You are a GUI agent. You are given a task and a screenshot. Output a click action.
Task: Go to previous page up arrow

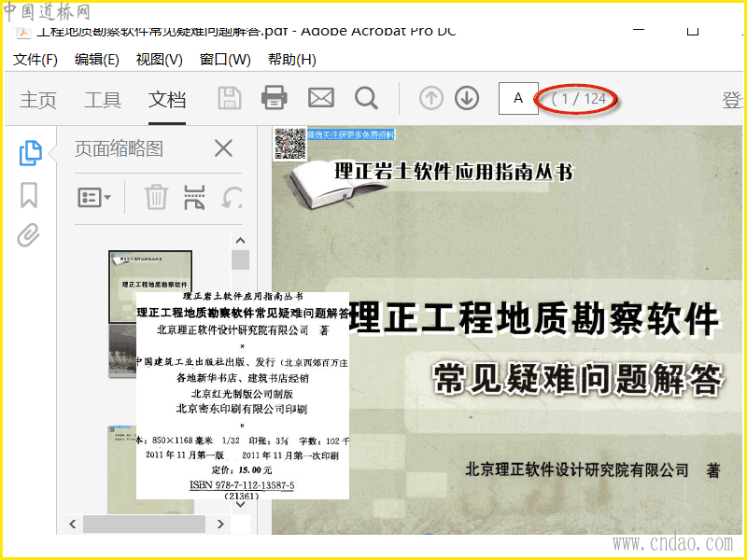click(x=431, y=98)
